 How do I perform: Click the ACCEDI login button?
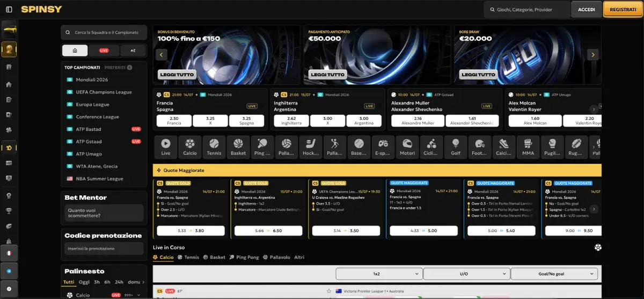click(x=587, y=10)
